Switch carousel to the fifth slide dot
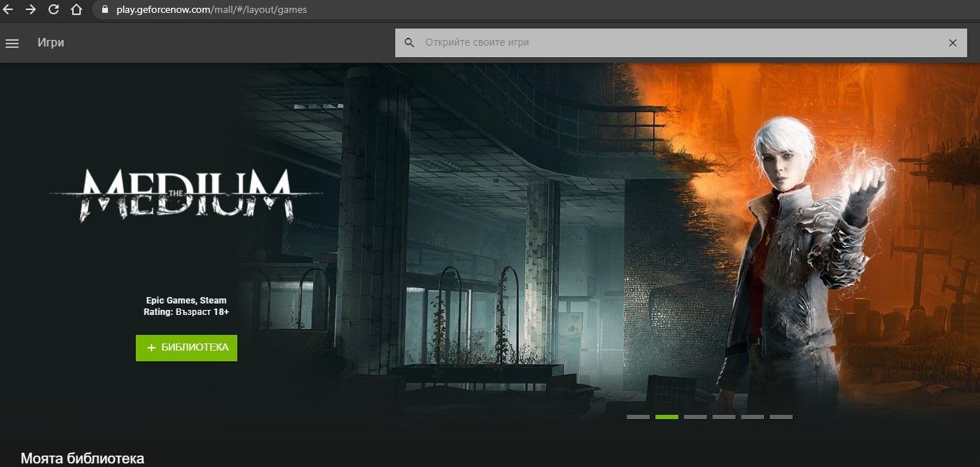The height and width of the screenshot is (467, 980). pos(753,416)
